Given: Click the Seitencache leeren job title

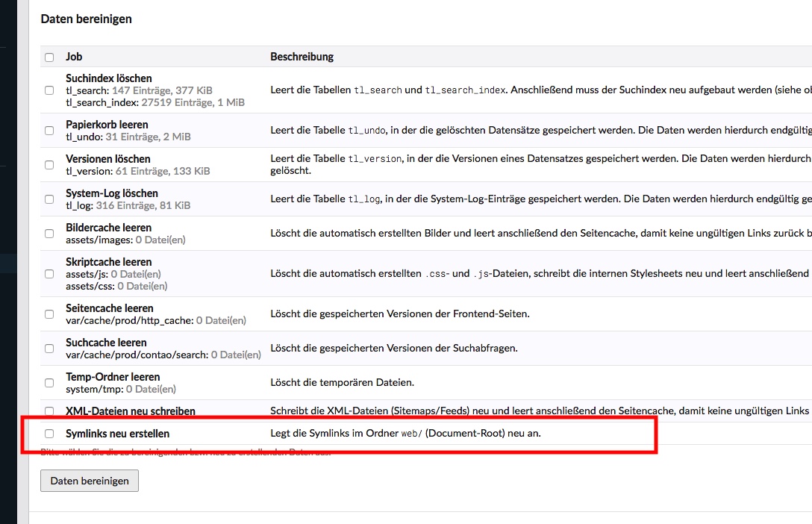Looking at the screenshot, I should click(109, 308).
